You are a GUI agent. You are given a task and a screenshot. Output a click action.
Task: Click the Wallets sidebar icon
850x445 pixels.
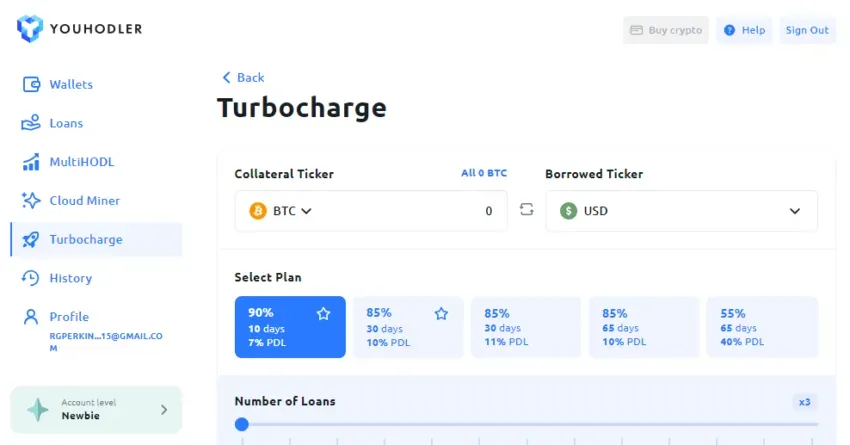click(x=31, y=85)
